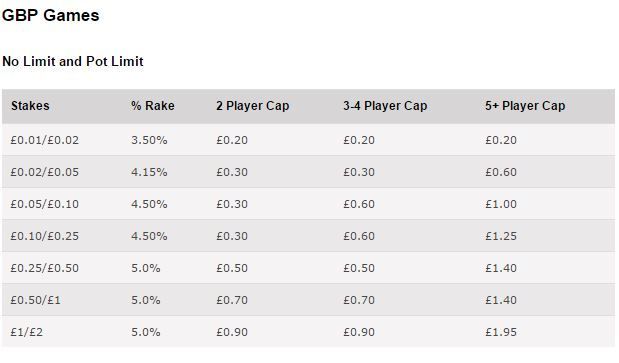Click the 4.15% rake value
The image size is (619, 363).
pos(149,172)
